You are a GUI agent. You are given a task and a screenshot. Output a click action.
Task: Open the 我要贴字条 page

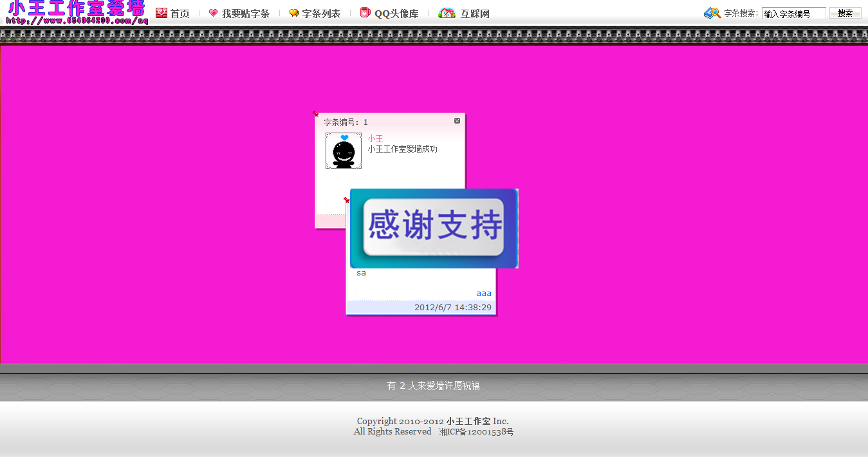(x=246, y=14)
